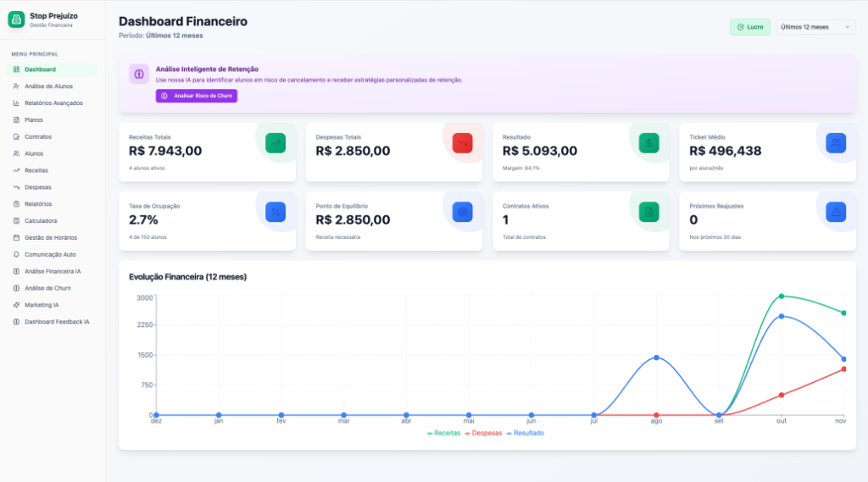Click the Ponto de Equilíbrio target icon
Viewport: 868px width, 482px height.
click(x=462, y=212)
